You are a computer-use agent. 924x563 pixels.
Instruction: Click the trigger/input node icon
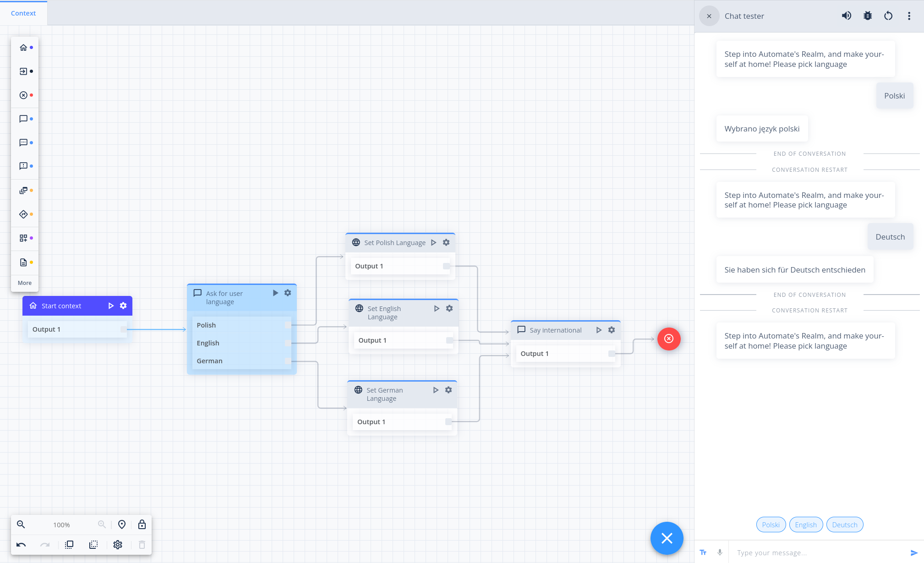click(24, 71)
